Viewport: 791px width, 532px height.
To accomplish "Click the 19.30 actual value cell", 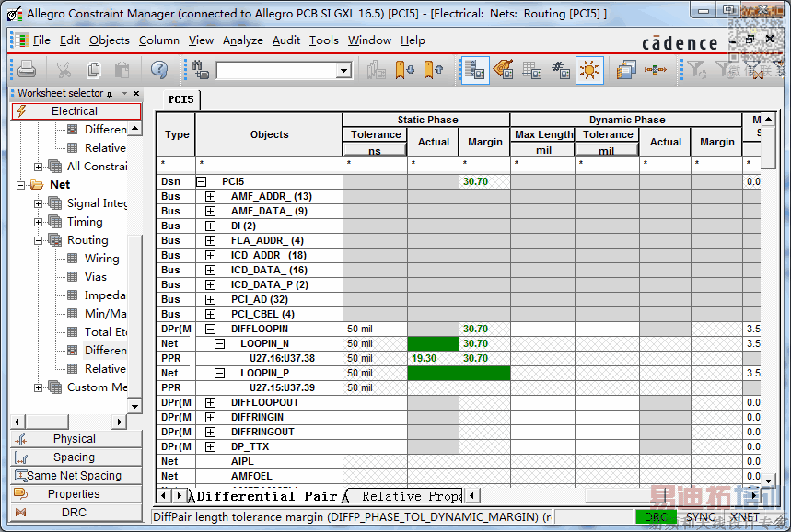I will pos(433,359).
